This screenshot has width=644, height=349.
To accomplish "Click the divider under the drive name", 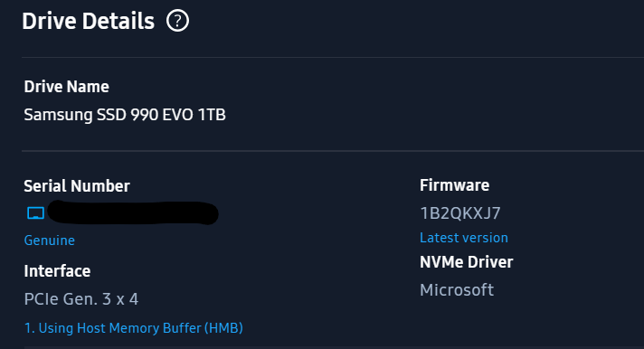I will click(x=333, y=151).
